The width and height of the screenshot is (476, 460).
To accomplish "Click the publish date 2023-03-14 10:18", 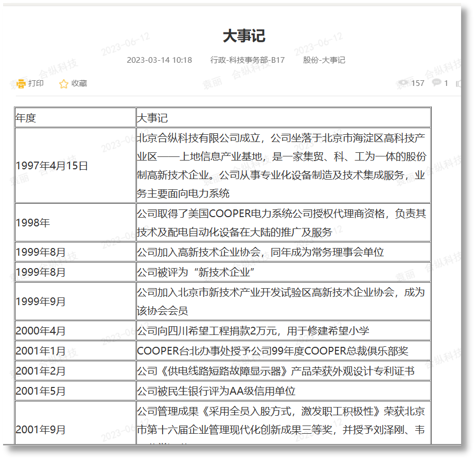I will [x=160, y=60].
